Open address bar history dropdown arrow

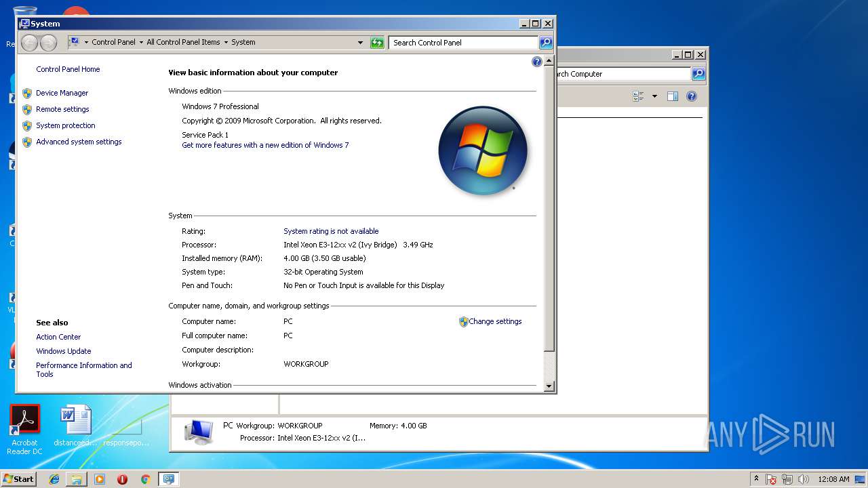point(360,43)
